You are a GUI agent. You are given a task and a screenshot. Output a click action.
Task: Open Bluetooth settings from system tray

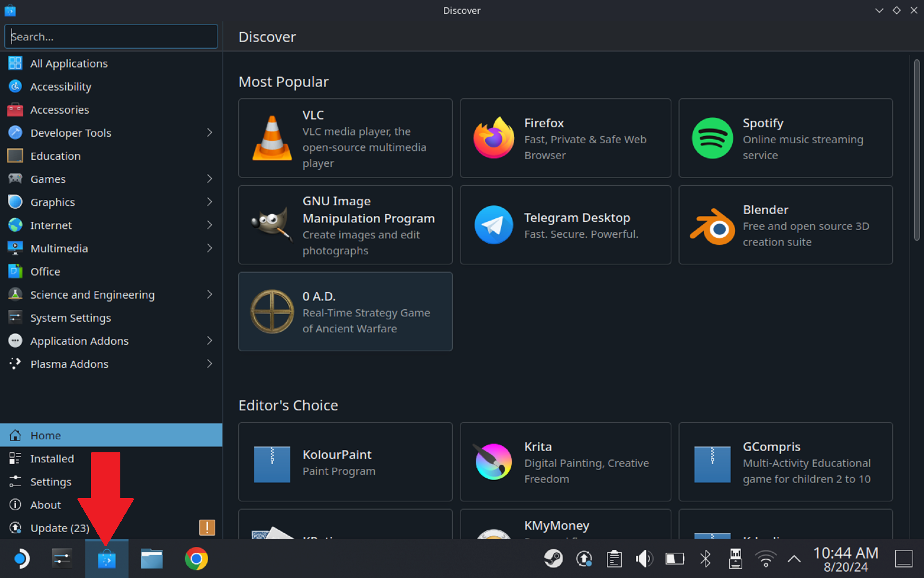[x=706, y=558]
